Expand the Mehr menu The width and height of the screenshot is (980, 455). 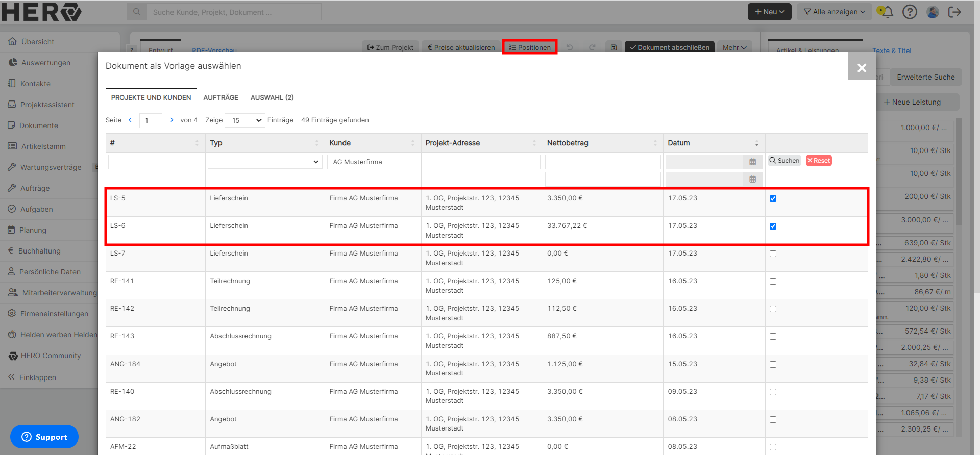click(x=734, y=47)
